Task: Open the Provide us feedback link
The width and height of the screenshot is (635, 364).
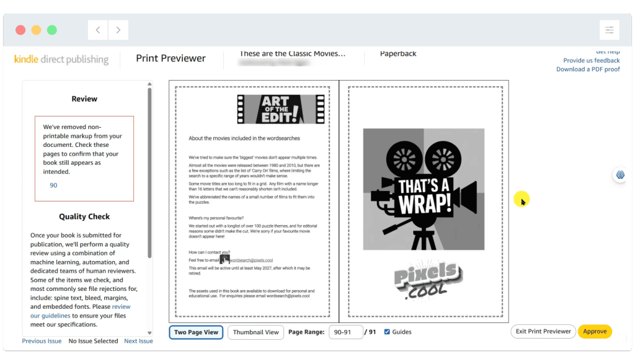Action: click(591, 60)
